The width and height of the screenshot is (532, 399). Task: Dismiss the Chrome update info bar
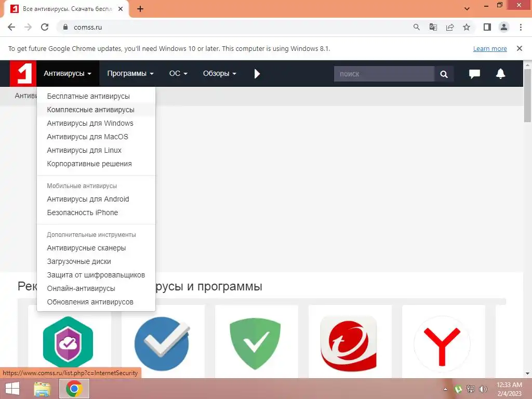coord(519,48)
